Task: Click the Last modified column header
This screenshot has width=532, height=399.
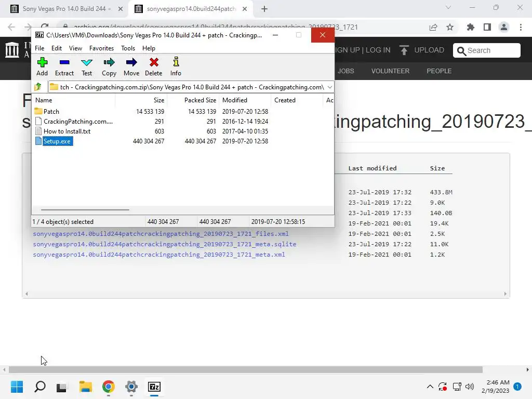Action: click(x=372, y=168)
